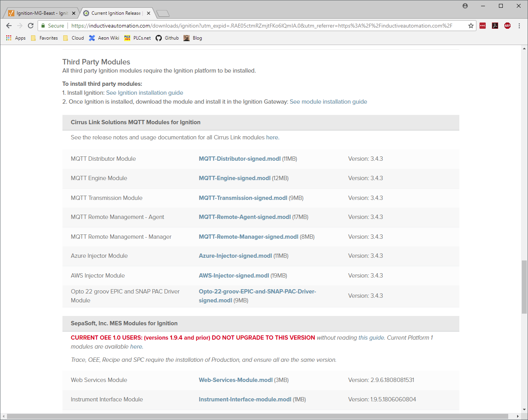
Task: Open the Adobe Acrobat extension icon
Action: point(495,26)
